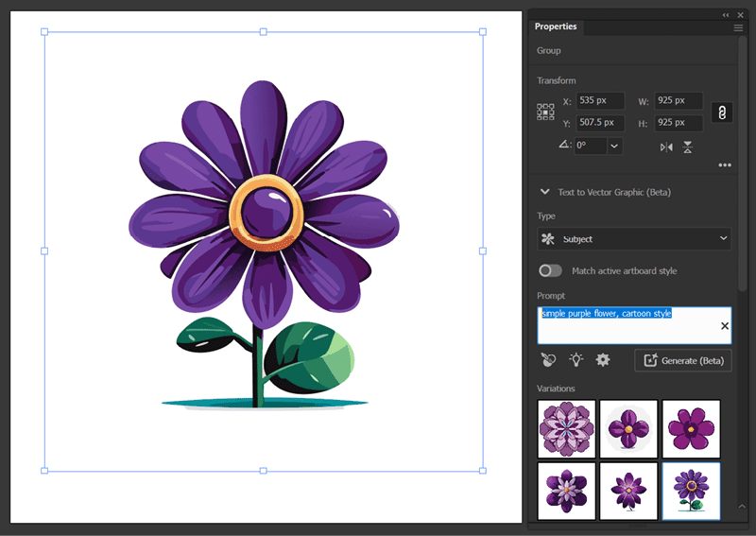Open more Transform options ellipsis
756x536 pixels.
pyautogui.click(x=725, y=165)
